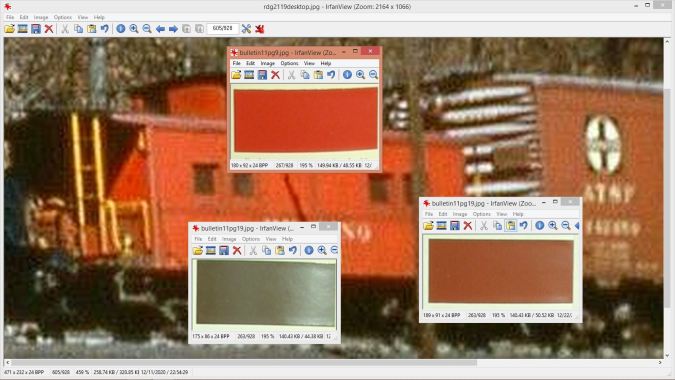Undo in the bulletin11pg9.jpg window toolbar
Viewport: 675px width, 380px height.
[331, 74]
